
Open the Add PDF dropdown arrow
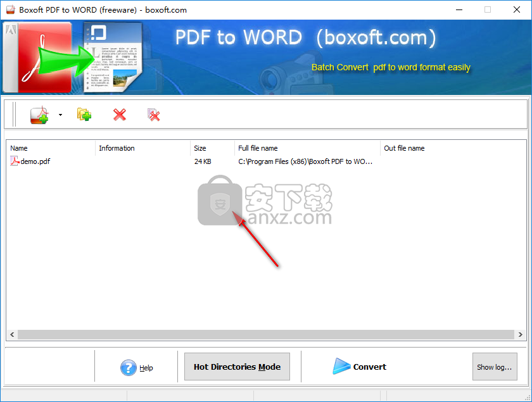tap(60, 115)
